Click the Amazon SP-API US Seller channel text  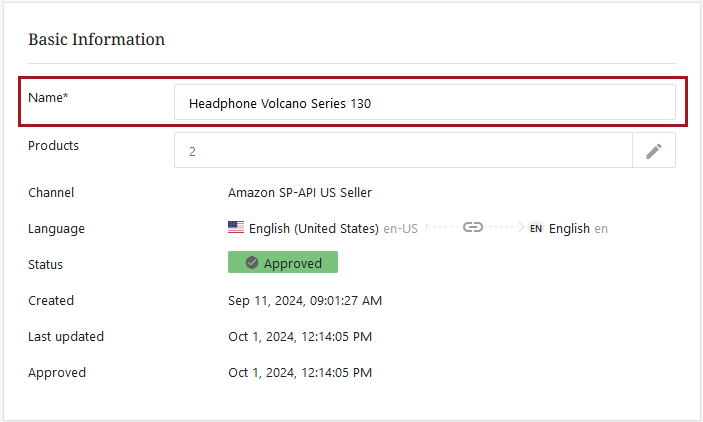coord(300,192)
